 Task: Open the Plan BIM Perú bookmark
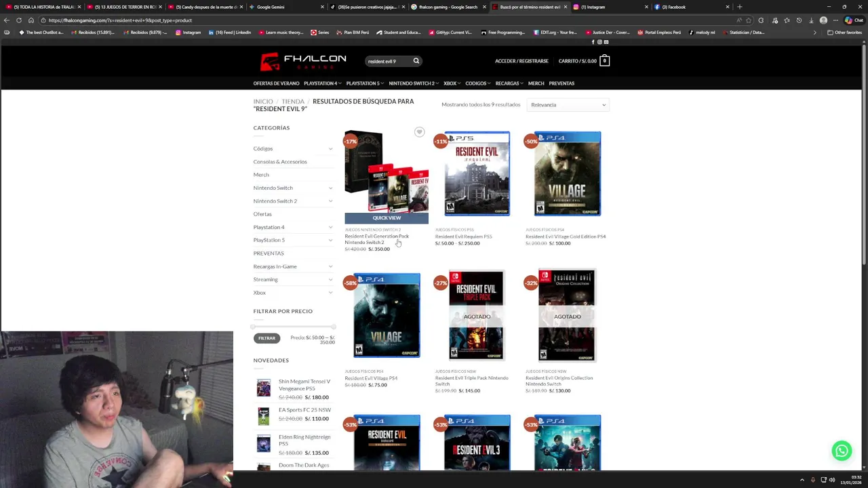352,32
